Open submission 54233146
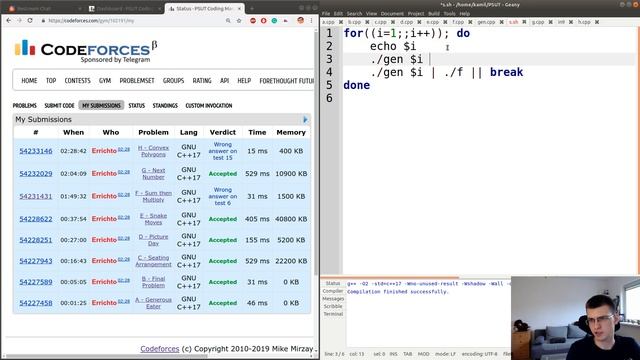The width and height of the screenshot is (640, 360). coord(36,151)
